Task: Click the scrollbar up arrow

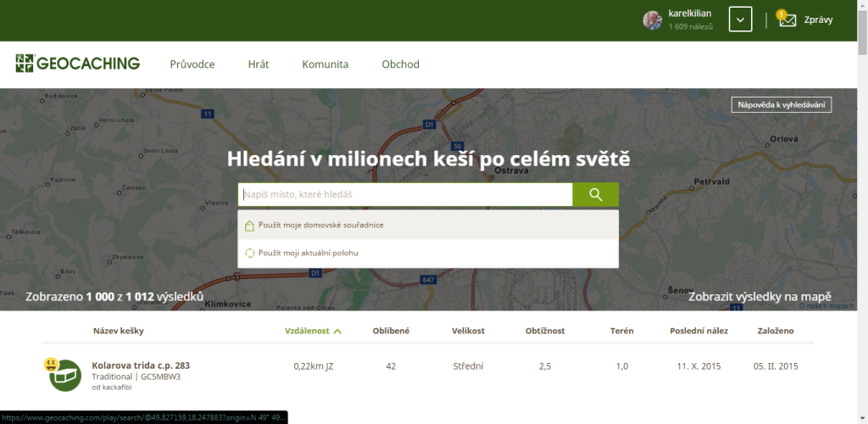Action: click(863, 4)
